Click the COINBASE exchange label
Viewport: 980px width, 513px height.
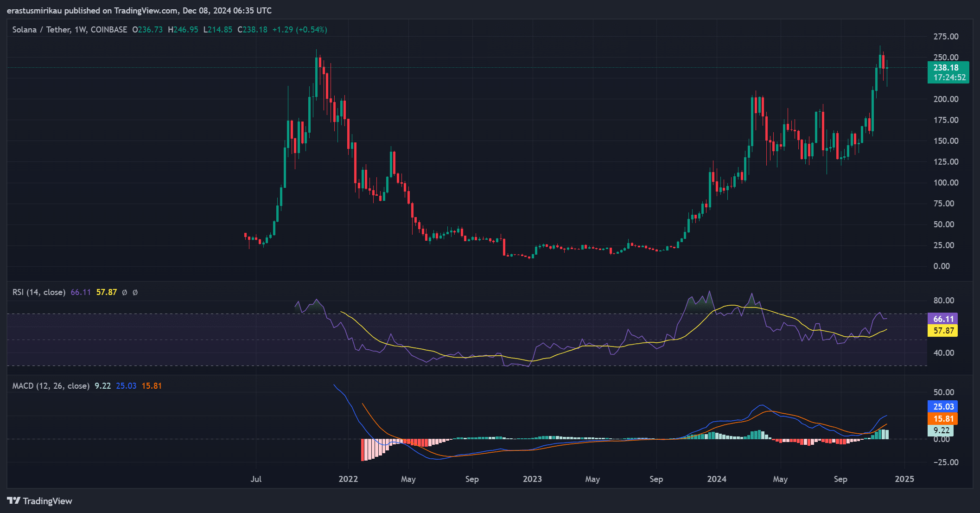tap(109, 30)
